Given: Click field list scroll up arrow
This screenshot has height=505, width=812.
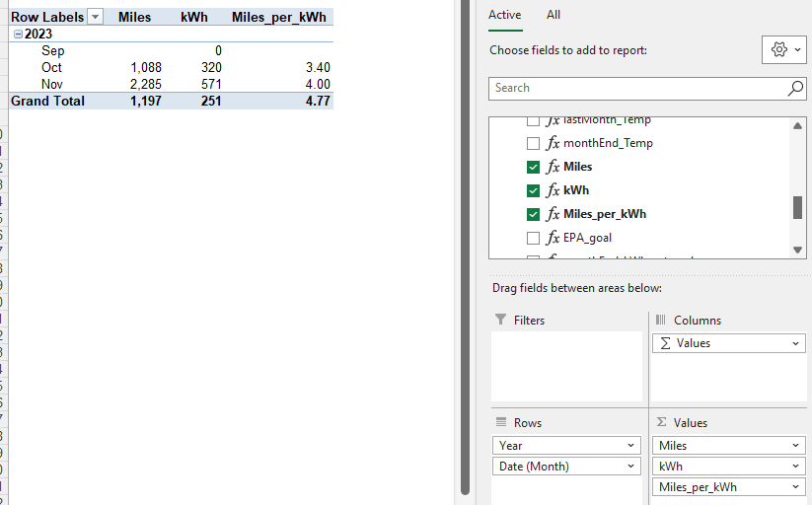Looking at the screenshot, I should [797, 126].
